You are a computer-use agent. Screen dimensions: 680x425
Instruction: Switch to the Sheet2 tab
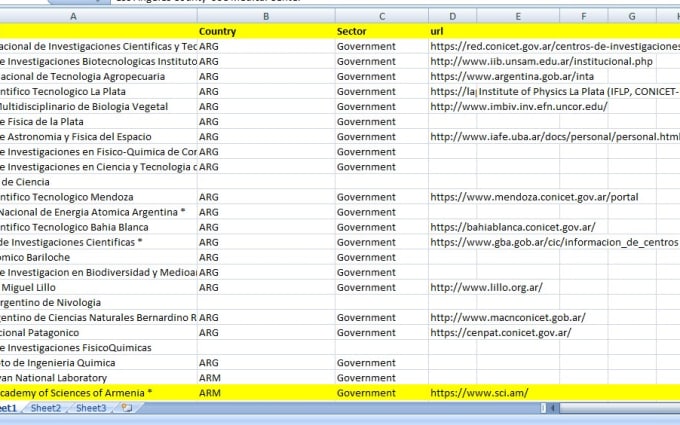46,408
